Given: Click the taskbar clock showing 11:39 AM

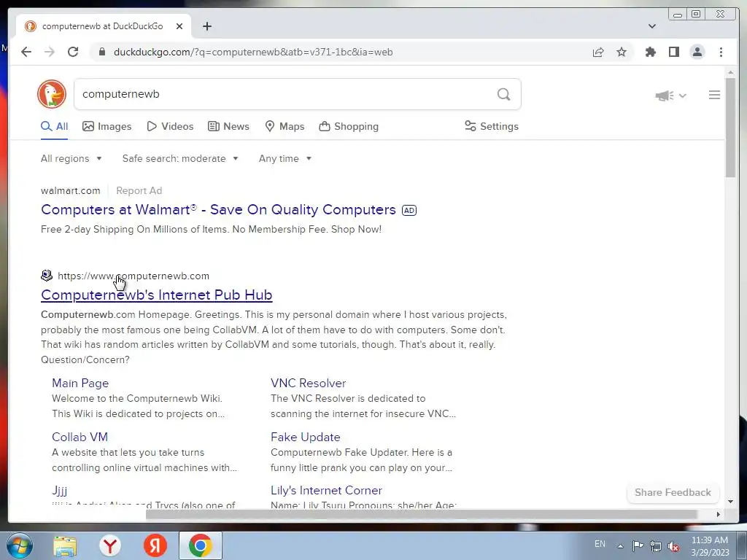Looking at the screenshot, I should click(x=710, y=546).
